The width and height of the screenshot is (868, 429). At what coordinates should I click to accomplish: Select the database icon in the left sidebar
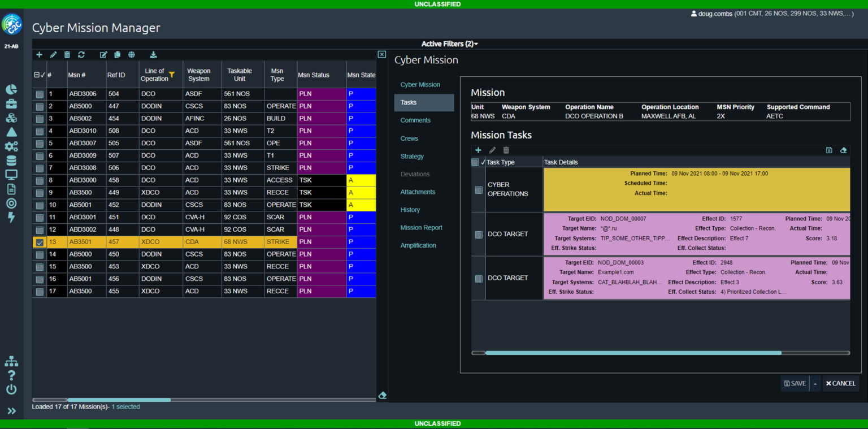pos(11,161)
